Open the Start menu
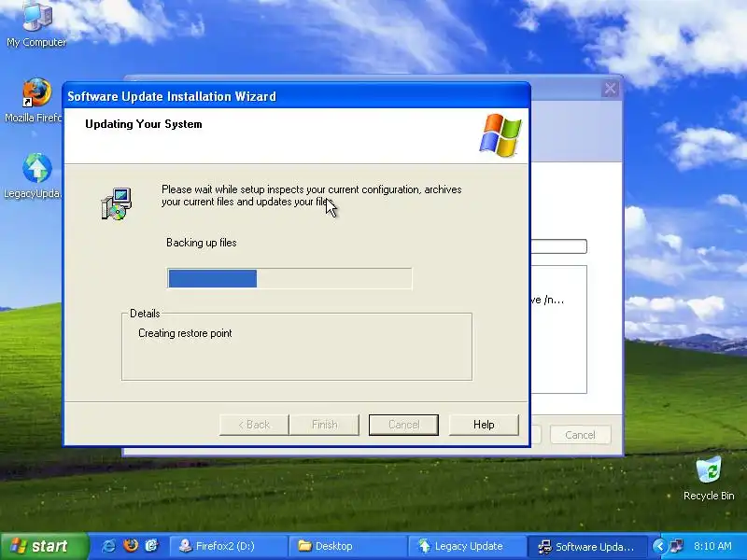 click(45, 546)
